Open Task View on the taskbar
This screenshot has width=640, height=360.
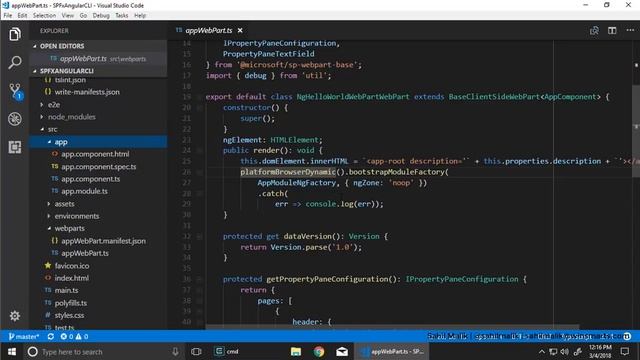[196, 351]
